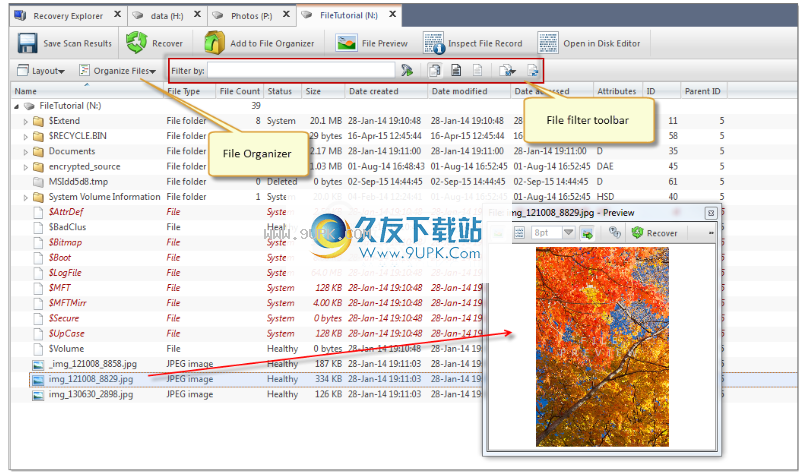Sort by the Status column header
The image size is (799, 473).
(282, 91)
